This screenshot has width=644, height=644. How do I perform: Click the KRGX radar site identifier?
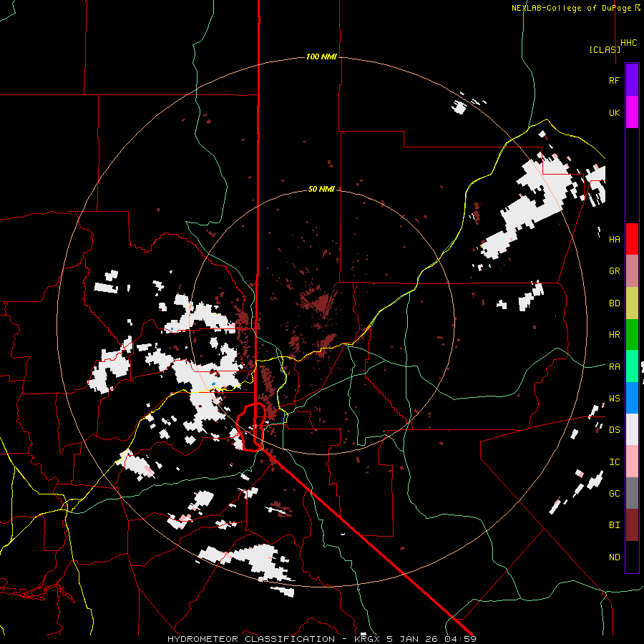coord(367,639)
